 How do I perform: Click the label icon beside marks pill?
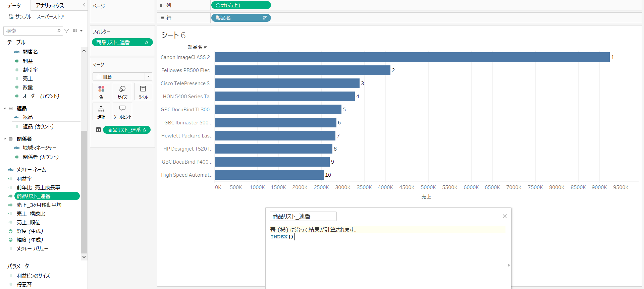pos(98,130)
